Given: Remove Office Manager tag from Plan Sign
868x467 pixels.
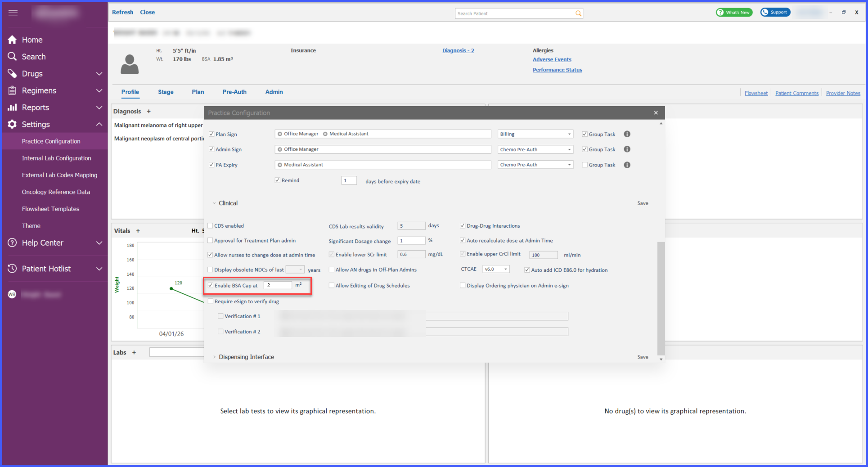Looking at the screenshot, I should click(280, 134).
